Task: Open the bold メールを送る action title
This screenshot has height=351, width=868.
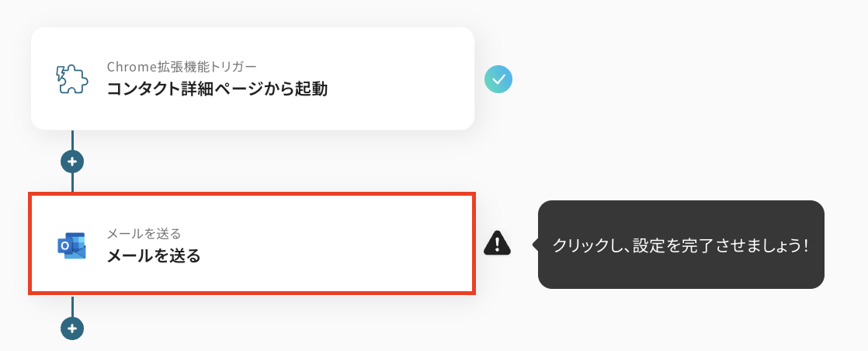Action: (154, 255)
